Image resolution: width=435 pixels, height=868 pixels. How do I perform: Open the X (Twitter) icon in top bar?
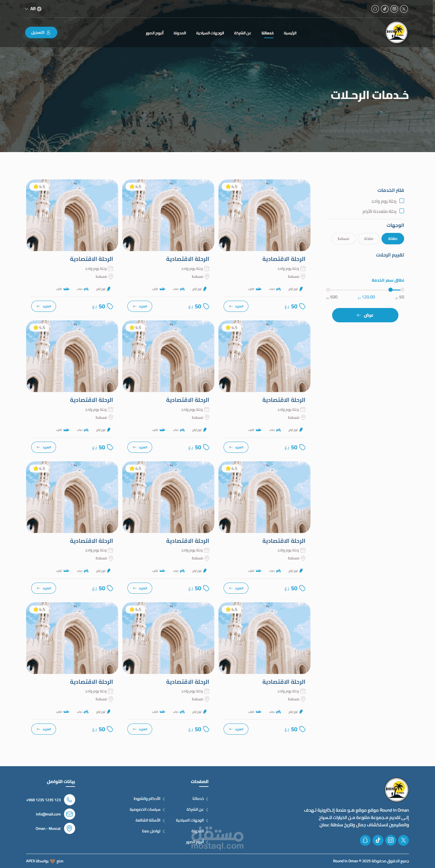[404, 9]
